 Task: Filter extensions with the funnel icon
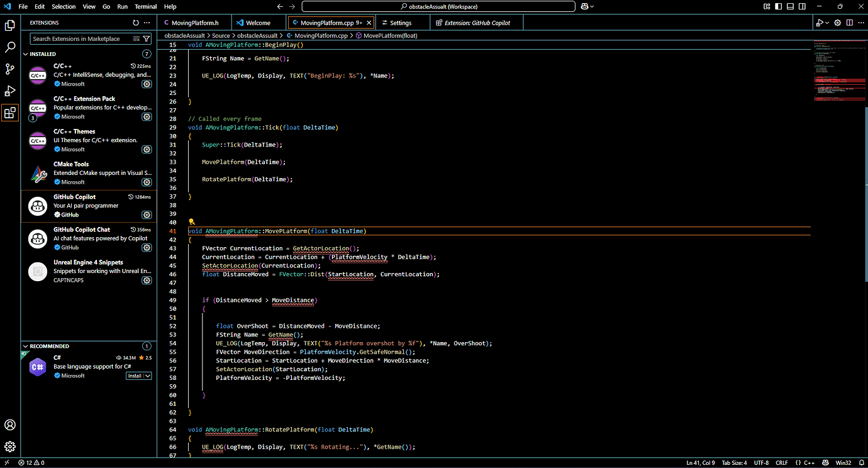[x=147, y=39]
